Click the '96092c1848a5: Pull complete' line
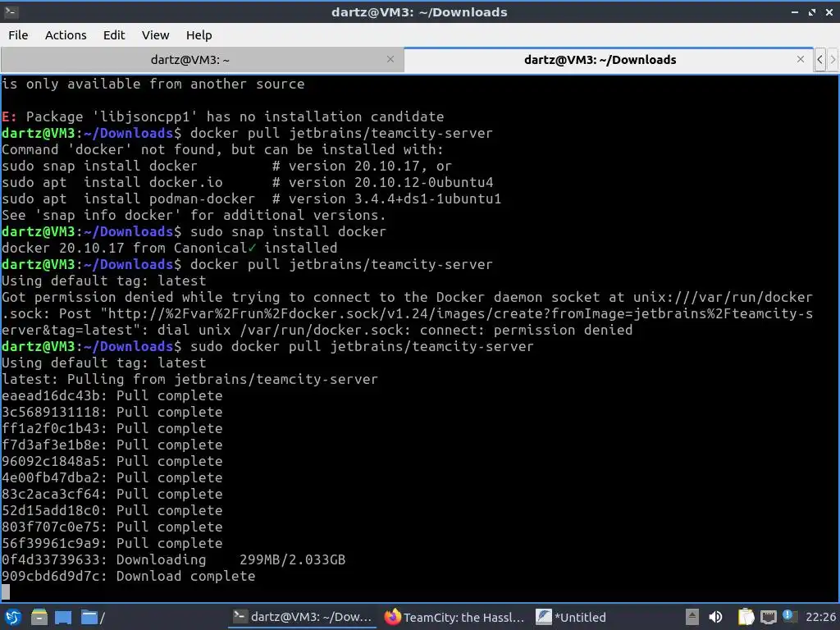 click(x=112, y=461)
